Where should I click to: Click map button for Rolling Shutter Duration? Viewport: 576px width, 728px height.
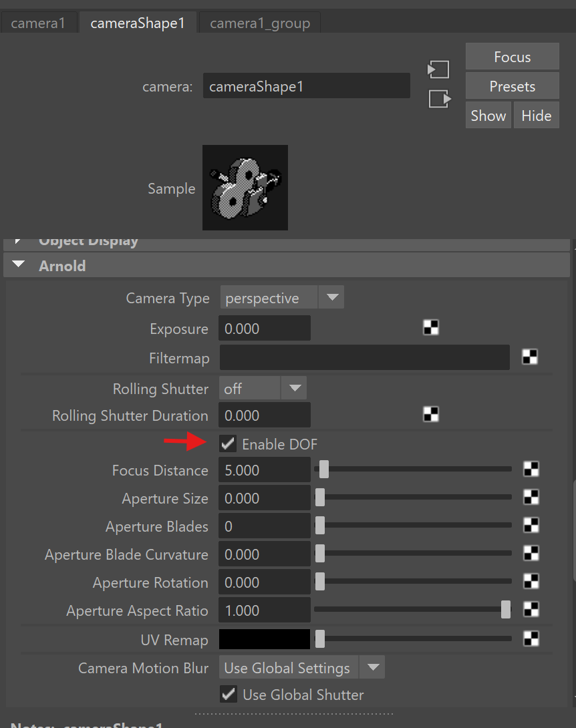coord(431,415)
